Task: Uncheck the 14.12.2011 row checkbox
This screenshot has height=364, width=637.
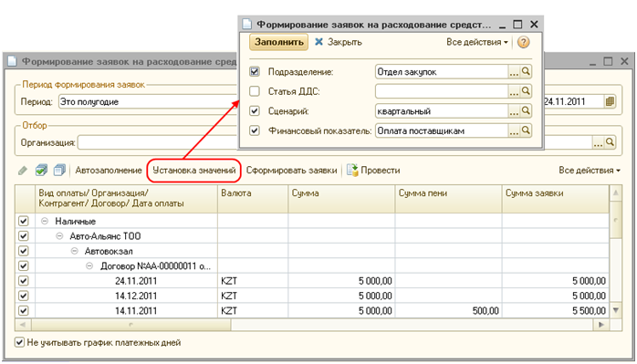Action: click(x=24, y=296)
